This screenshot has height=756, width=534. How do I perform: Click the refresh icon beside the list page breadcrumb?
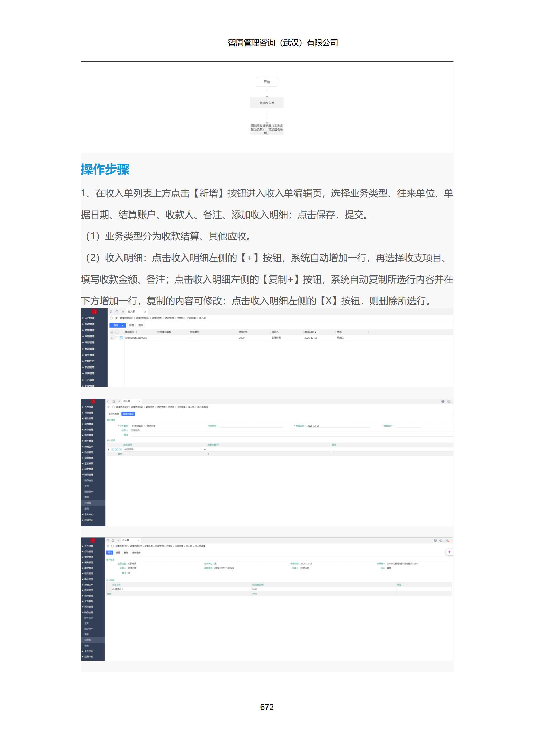tap(111, 318)
